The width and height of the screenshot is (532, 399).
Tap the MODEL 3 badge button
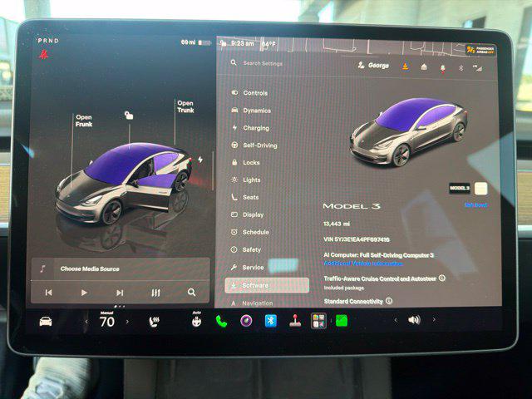point(460,188)
